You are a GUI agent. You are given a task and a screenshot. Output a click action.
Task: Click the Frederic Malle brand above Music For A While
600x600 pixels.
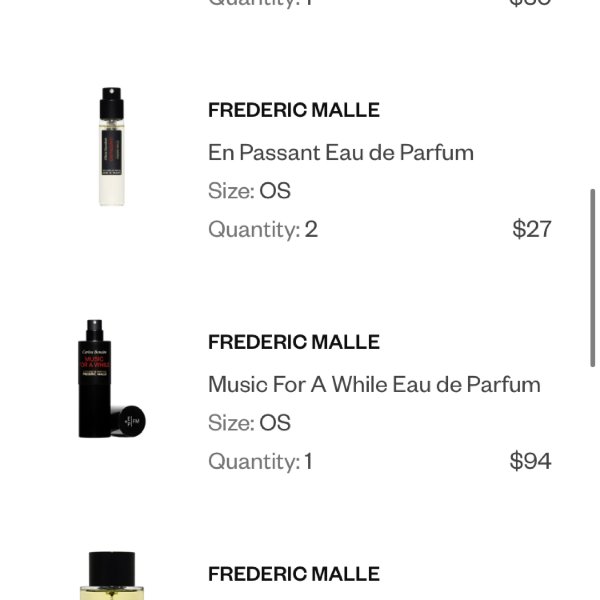pyautogui.click(x=293, y=342)
